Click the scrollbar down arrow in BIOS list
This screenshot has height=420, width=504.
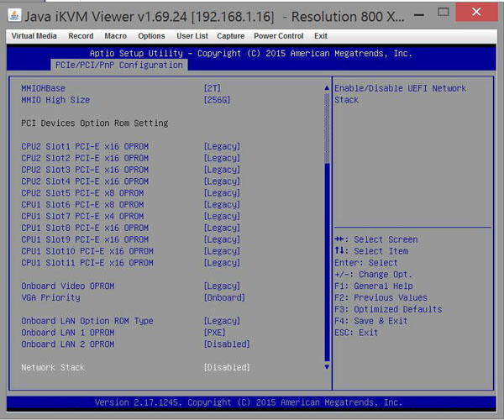tap(327, 367)
